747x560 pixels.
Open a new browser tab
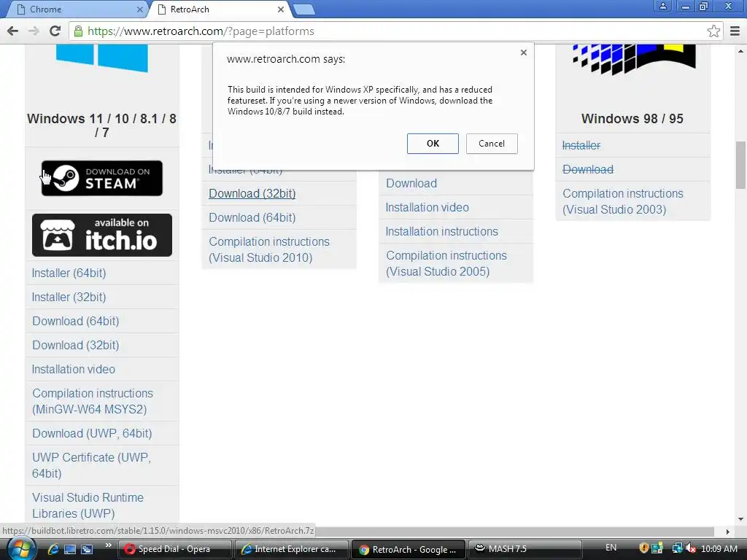(303, 9)
